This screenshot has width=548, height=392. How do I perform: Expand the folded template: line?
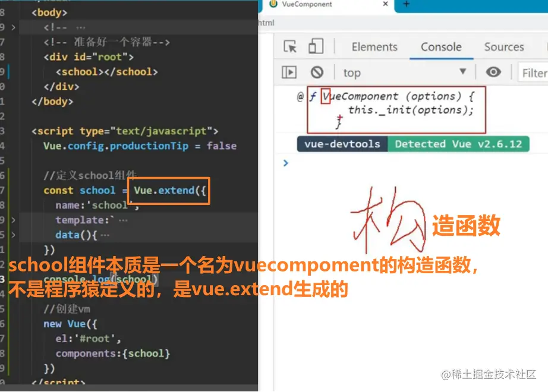14,220
